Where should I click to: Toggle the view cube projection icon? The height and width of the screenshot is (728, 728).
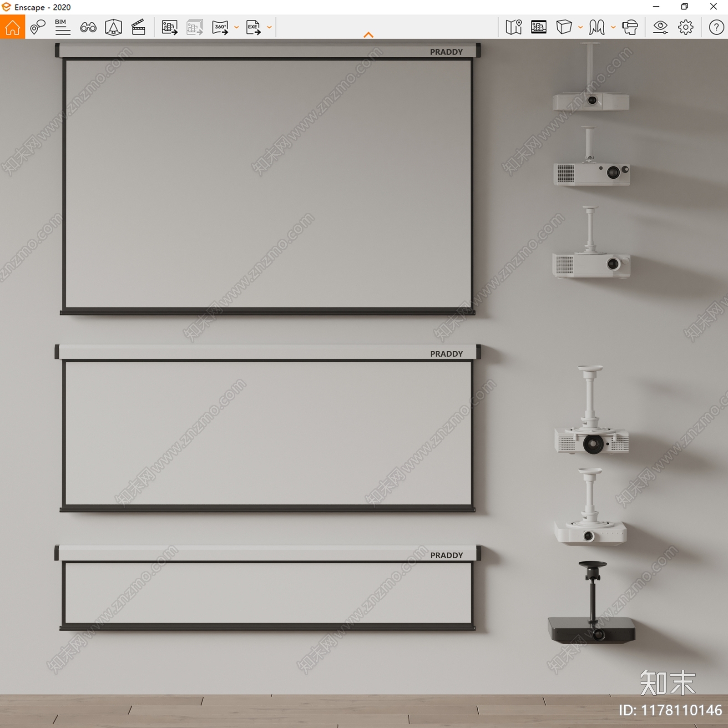pyautogui.click(x=564, y=27)
